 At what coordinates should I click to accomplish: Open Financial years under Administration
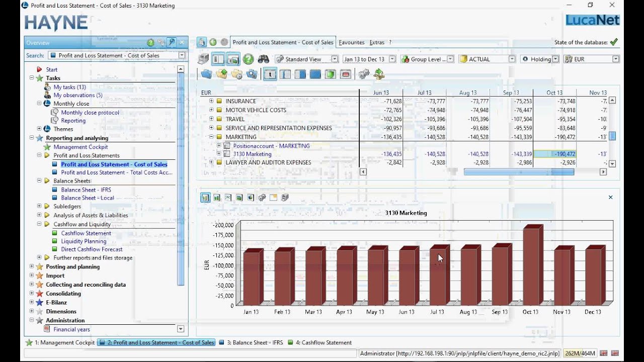point(71,329)
